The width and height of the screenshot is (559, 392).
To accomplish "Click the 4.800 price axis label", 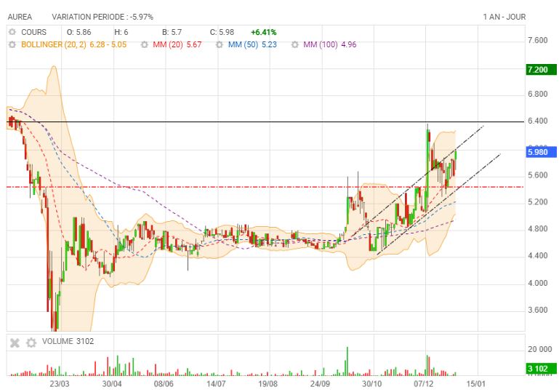I will click(538, 228).
